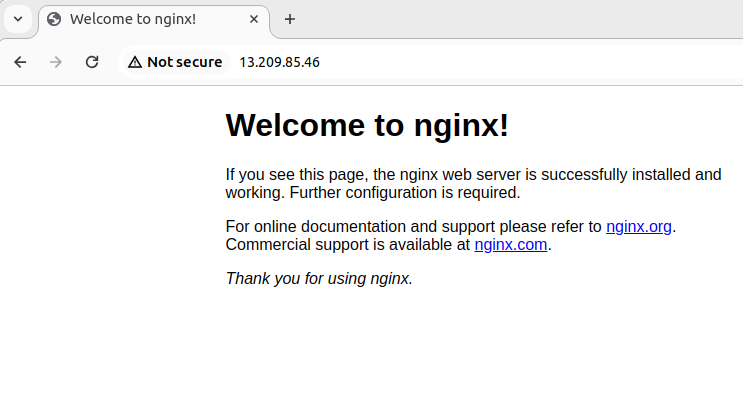
Task: Open the nginx.org documentation link
Action: coord(639,227)
